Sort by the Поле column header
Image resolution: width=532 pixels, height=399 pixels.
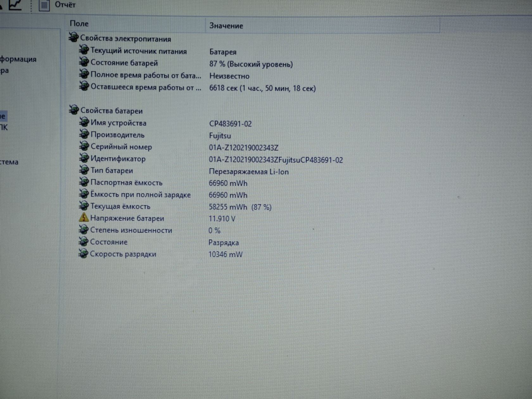[x=79, y=24]
